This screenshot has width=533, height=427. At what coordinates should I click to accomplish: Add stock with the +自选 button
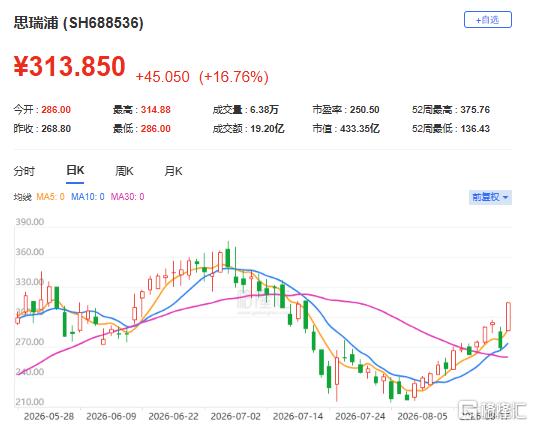(x=487, y=20)
